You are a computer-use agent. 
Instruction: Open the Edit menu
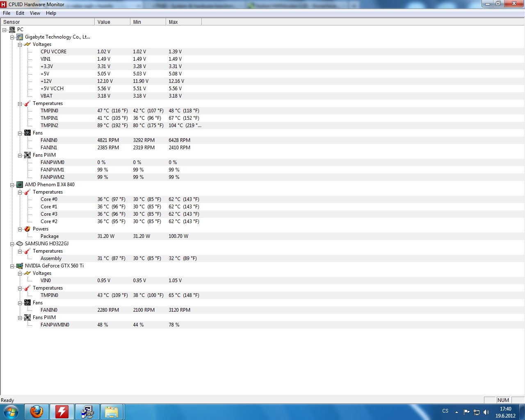(x=20, y=13)
